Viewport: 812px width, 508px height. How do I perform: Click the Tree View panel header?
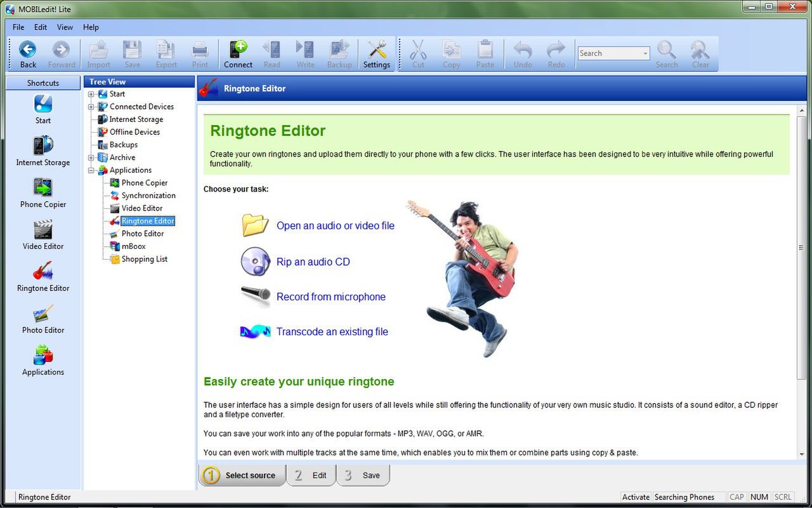click(139, 82)
